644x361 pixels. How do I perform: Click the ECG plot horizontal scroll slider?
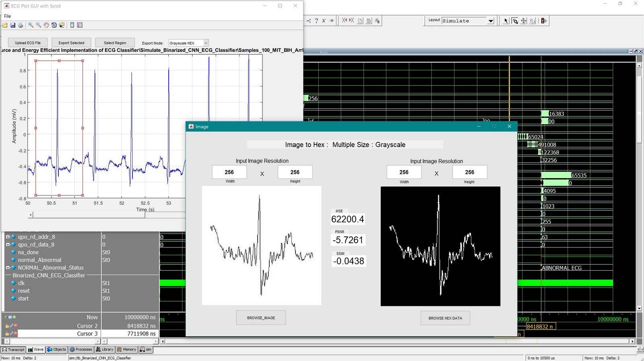tap(89, 215)
